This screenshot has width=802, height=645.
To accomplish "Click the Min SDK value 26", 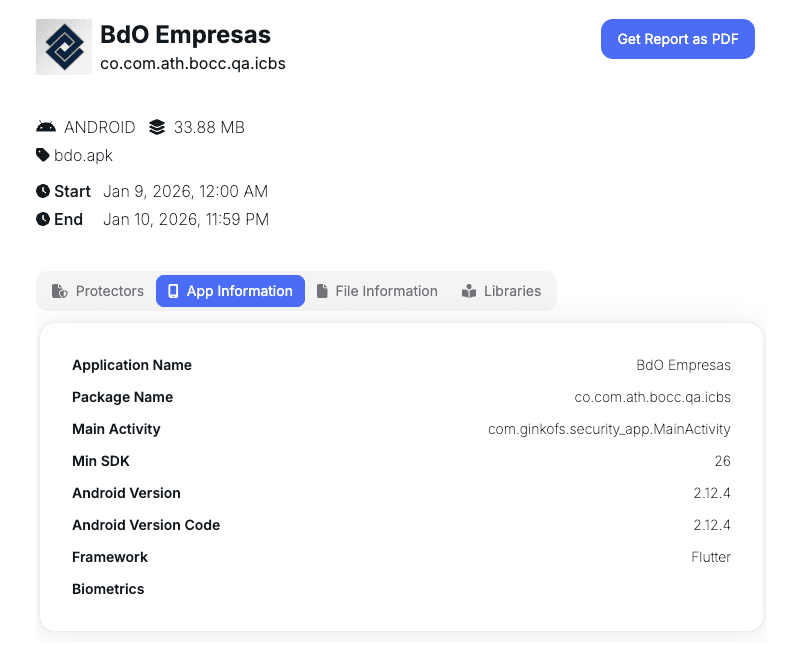I will click(x=722, y=461).
